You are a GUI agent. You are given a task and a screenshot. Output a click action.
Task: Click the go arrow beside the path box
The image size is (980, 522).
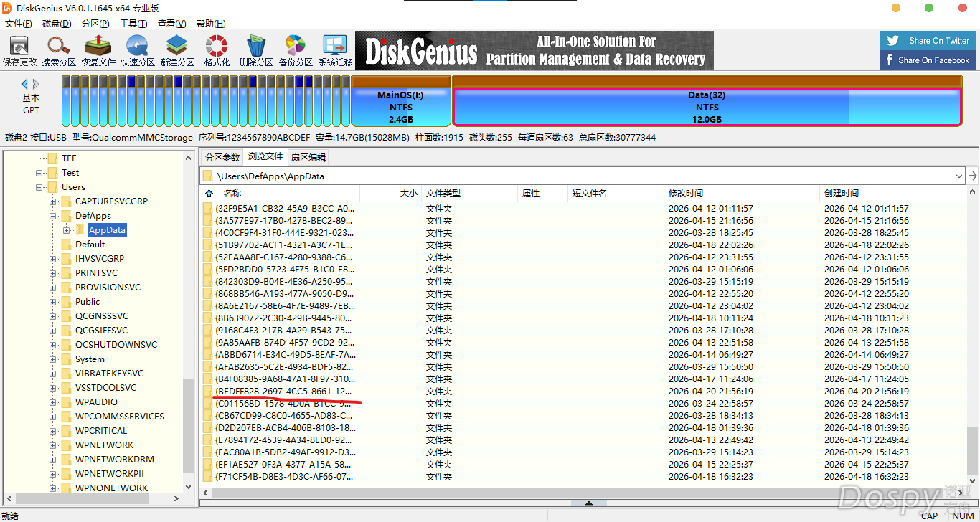pos(973,176)
